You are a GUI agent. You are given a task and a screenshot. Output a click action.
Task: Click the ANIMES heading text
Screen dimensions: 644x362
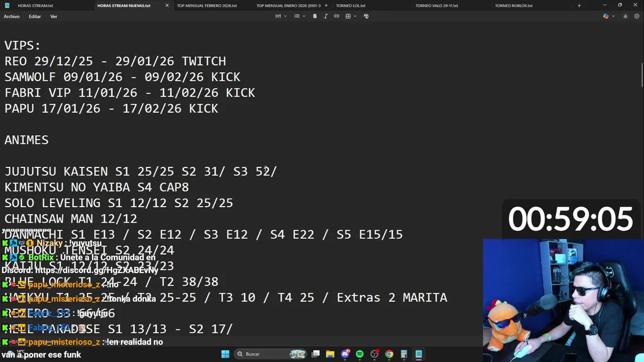click(27, 140)
